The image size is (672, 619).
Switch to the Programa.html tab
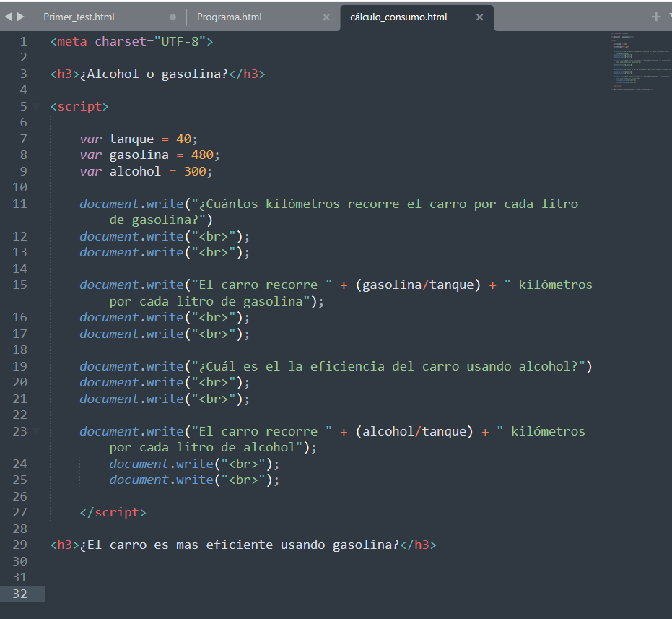(x=230, y=17)
